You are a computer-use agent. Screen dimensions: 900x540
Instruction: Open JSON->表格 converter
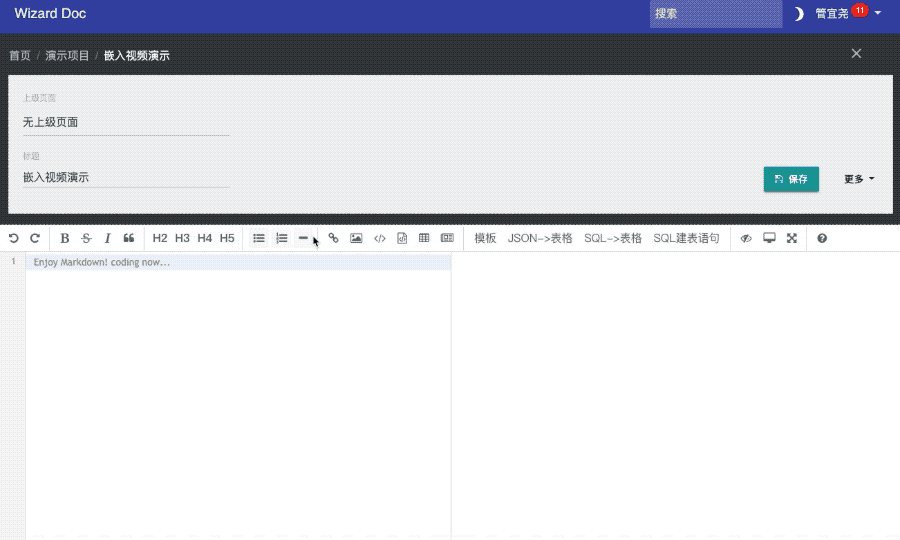tap(540, 238)
